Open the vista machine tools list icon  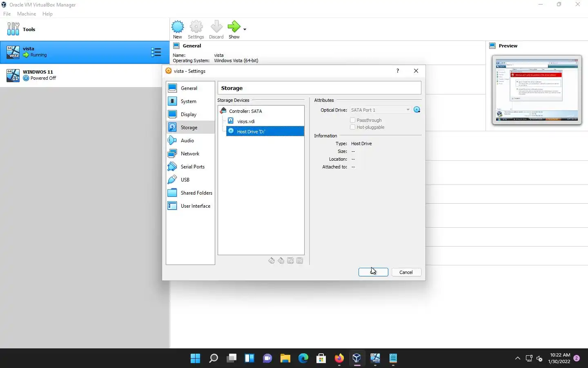(x=156, y=52)
